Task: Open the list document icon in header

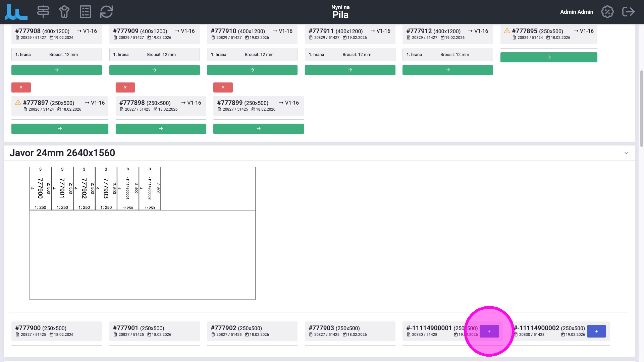Action: (x=85, y=12)
